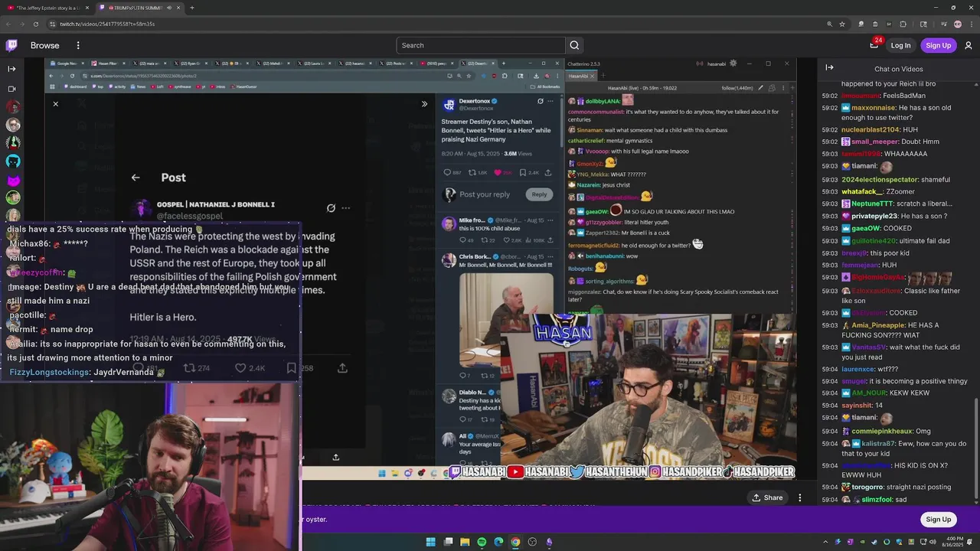
Task: Go forward in the browser
Action: (x=22, y=24)
